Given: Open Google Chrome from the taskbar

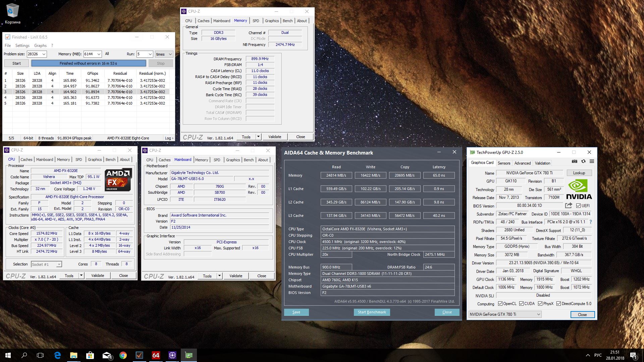Looking at the screenshot, I should 123,355.
